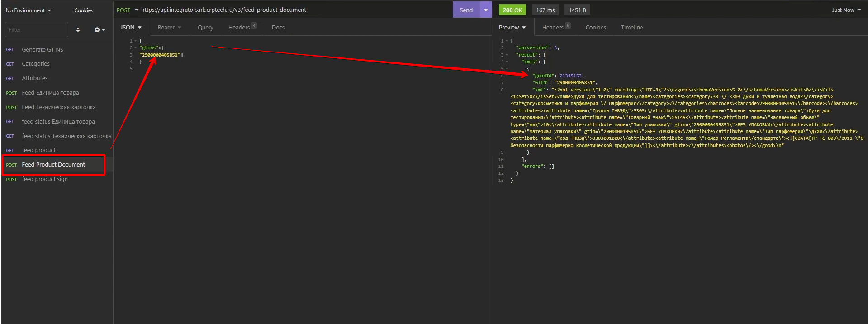Switch to the Docs tab
The height and width of the screenshot is (324, 868).
click(x=278, y=28)
